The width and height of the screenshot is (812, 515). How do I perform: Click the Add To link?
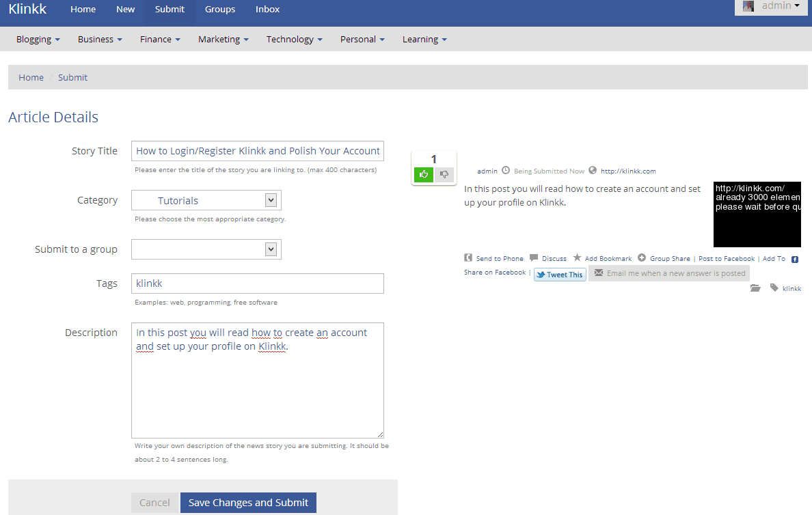774,258
